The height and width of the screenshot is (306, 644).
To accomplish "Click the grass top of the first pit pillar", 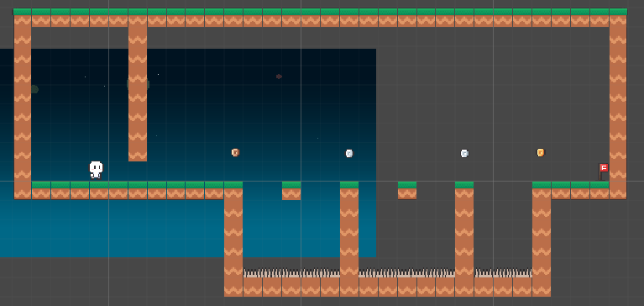I will 233,185.
